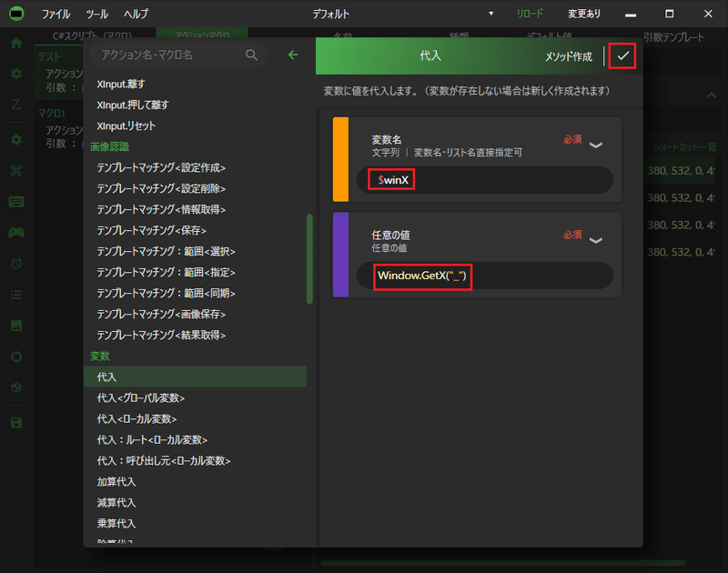The height and width of the screenshot is (573, 728).
Task: Open the numbered list sidebar icon
Action: (16, 295)
